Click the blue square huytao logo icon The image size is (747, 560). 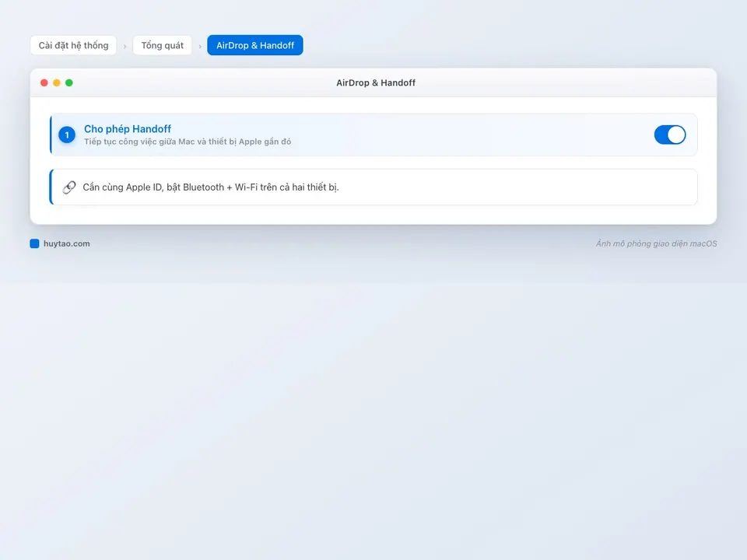(x=34, y=243)
